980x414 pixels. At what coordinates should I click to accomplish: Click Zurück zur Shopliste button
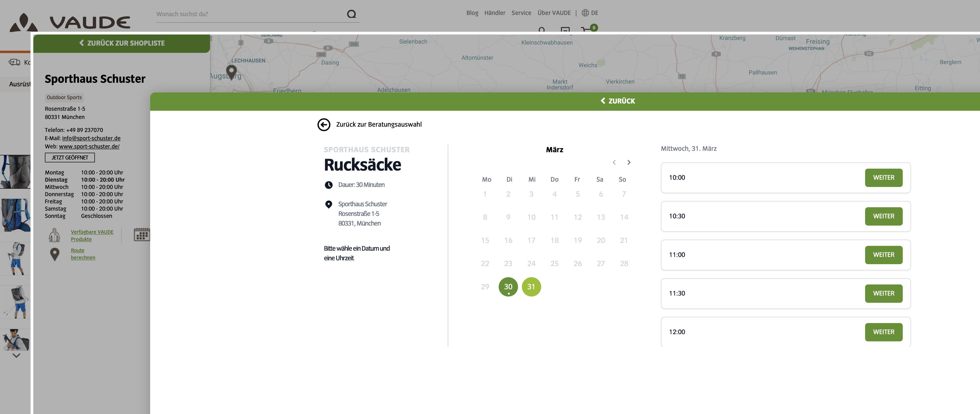[x=122, y=43]
